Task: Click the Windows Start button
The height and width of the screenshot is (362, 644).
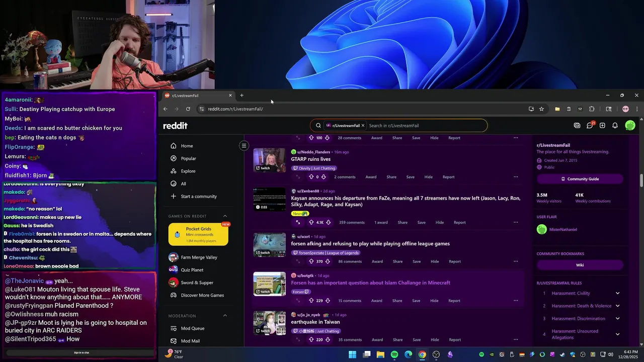Action: click(x=353, y=354)
